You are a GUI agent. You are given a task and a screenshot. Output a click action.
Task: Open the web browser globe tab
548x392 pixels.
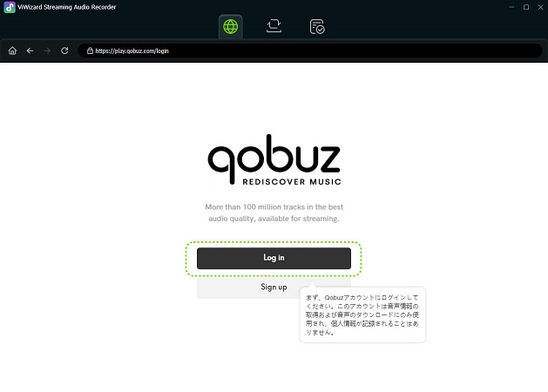pyautogui.click(x=231, y=26)
